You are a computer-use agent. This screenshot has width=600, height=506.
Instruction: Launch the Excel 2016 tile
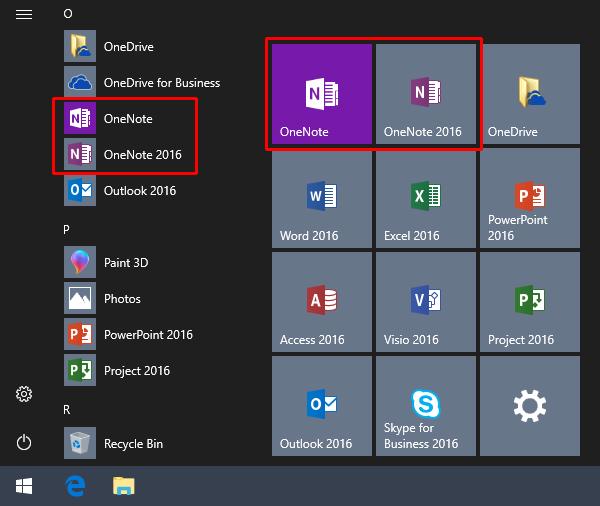pos(426,200)
